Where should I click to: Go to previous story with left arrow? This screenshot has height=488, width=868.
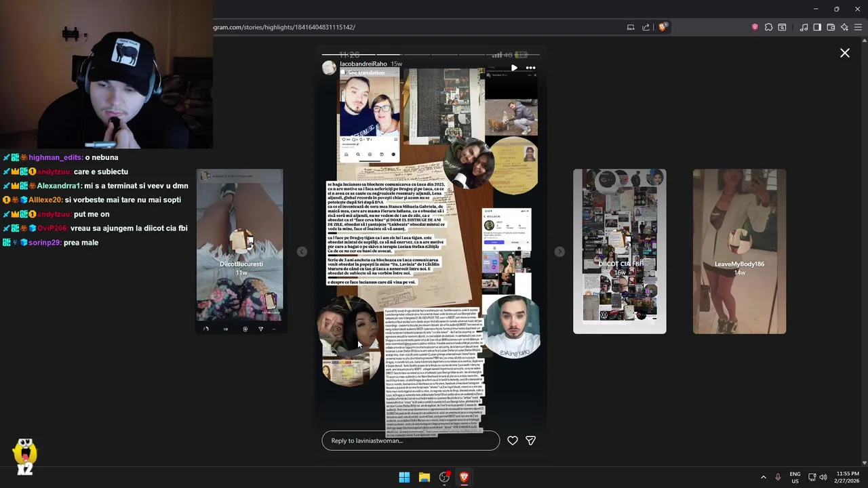(302, 251)
